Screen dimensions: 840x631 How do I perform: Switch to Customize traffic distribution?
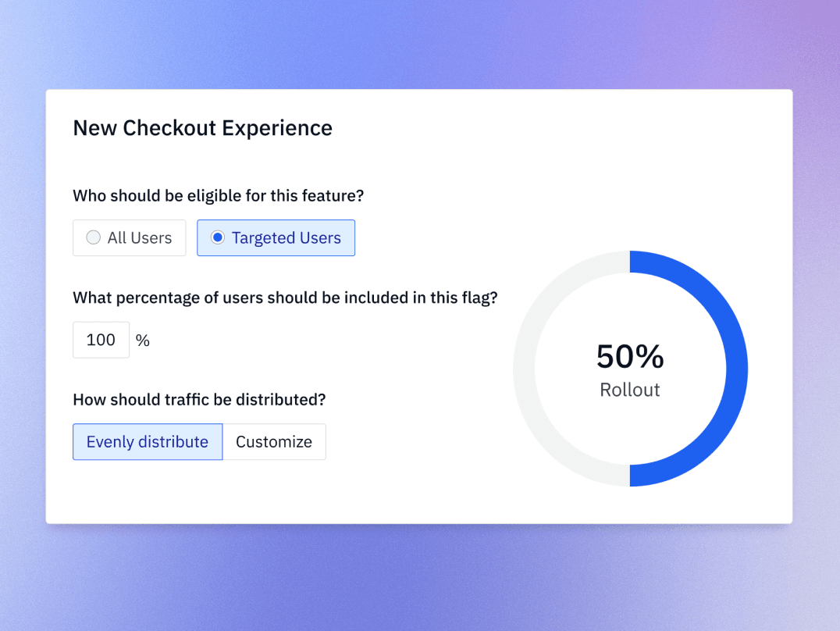click(274, 442)
